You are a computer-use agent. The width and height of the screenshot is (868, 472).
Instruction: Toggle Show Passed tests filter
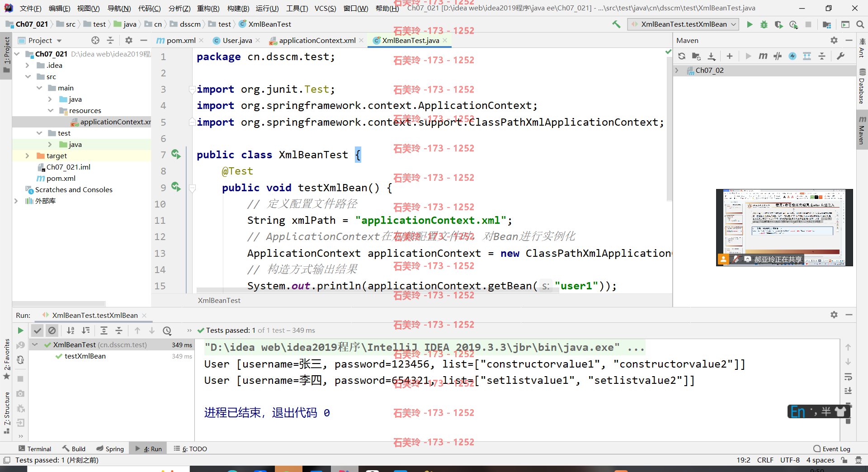(38, 330)
